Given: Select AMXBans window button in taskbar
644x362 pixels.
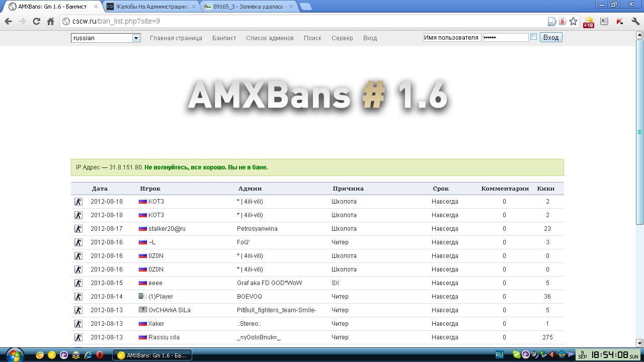Looking at the screenshot, I should 152,355.
